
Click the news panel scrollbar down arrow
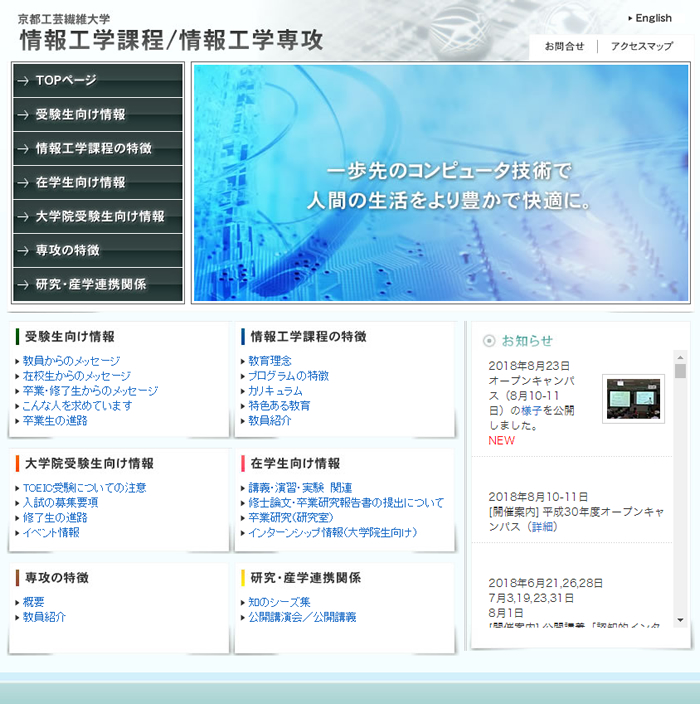click(681, 621)
